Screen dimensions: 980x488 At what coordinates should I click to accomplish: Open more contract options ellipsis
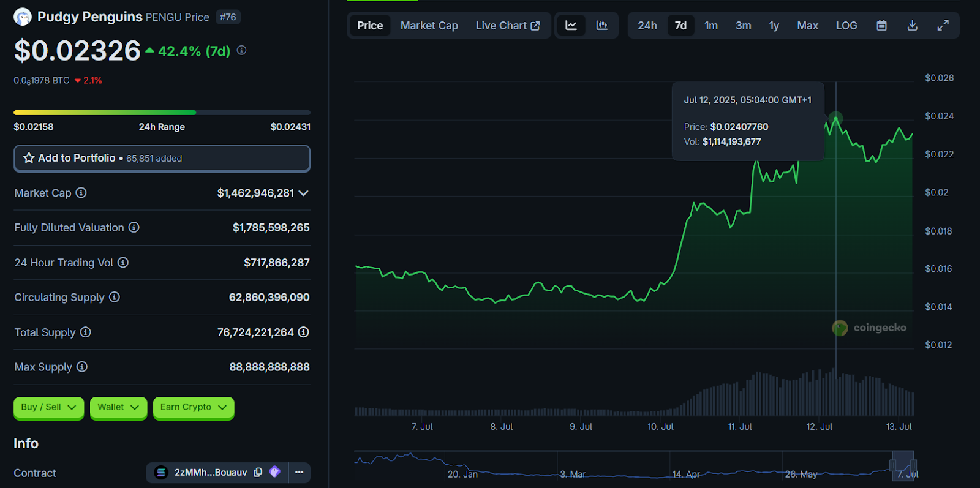(299, 472)
